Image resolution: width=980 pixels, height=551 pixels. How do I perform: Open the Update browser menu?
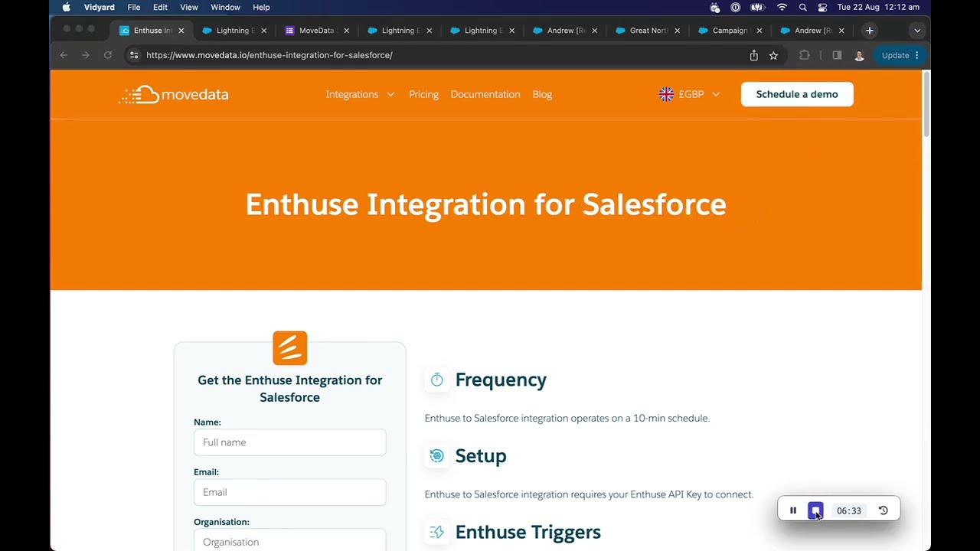900,55
